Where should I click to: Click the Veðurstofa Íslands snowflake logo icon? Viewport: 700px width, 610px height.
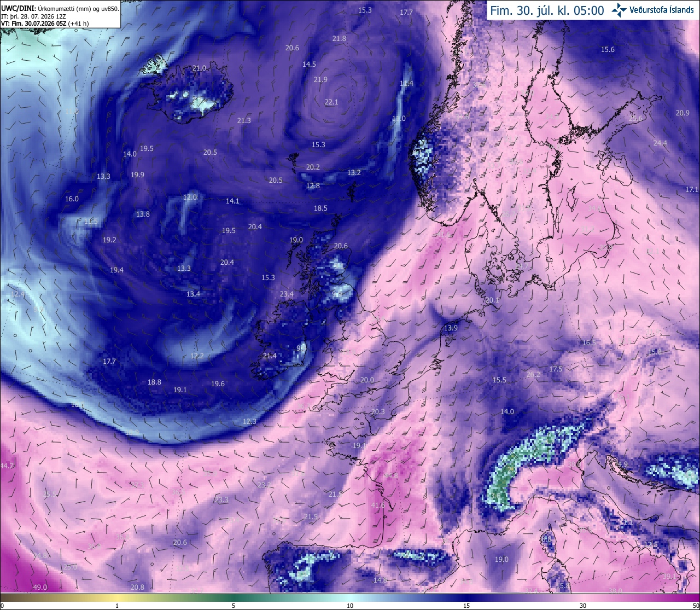click(619, 10)
